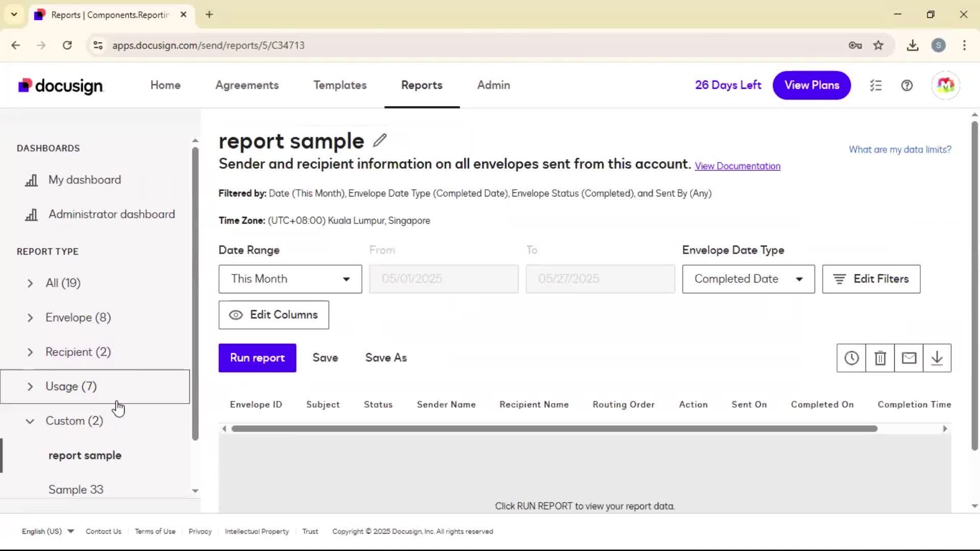The height and width of the screenshot is (551, 980).
Task: Expand the Recipient (2) category
Action: (30, 352)
